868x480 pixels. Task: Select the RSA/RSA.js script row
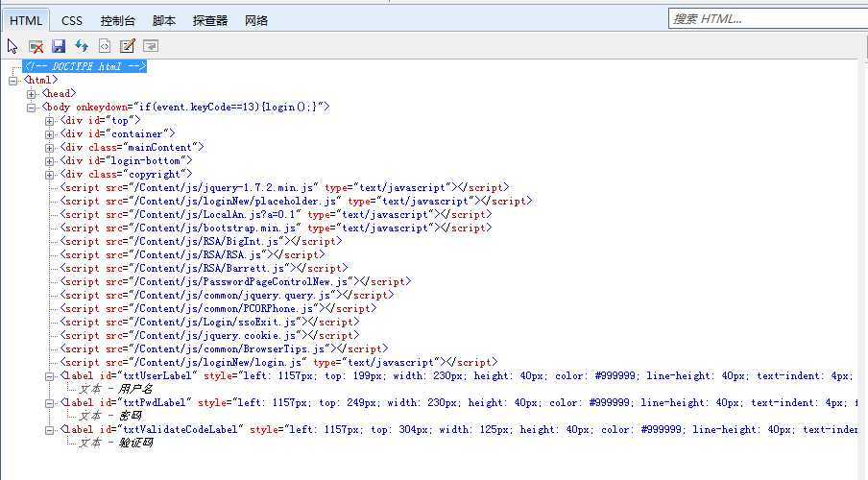pyautogui.click(x=192, y=254)
